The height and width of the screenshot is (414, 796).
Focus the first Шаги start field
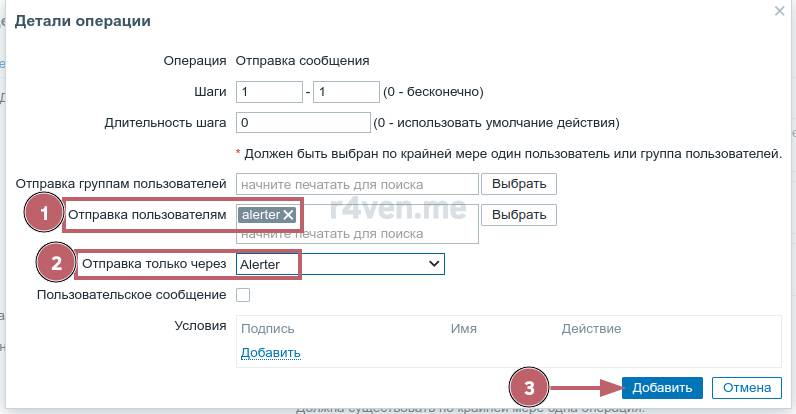[268, 92]
